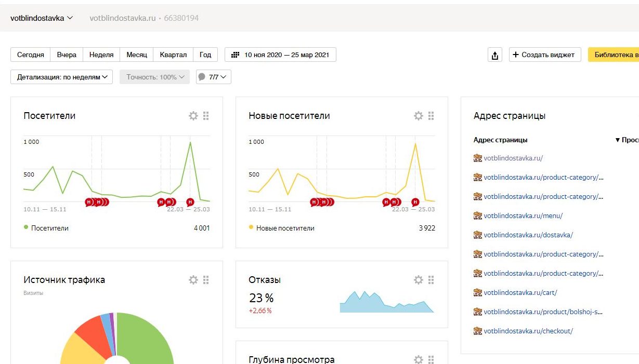639x364 pixels.
Task: Click the 23 % bounce rate value
Action: pyautogui.click(x=261, y=298)
